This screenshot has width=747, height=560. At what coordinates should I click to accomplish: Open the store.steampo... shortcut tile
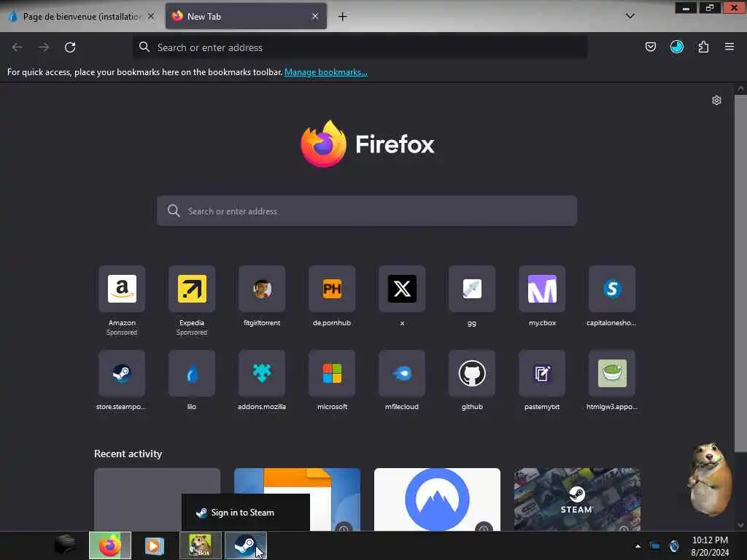(122, 373)
